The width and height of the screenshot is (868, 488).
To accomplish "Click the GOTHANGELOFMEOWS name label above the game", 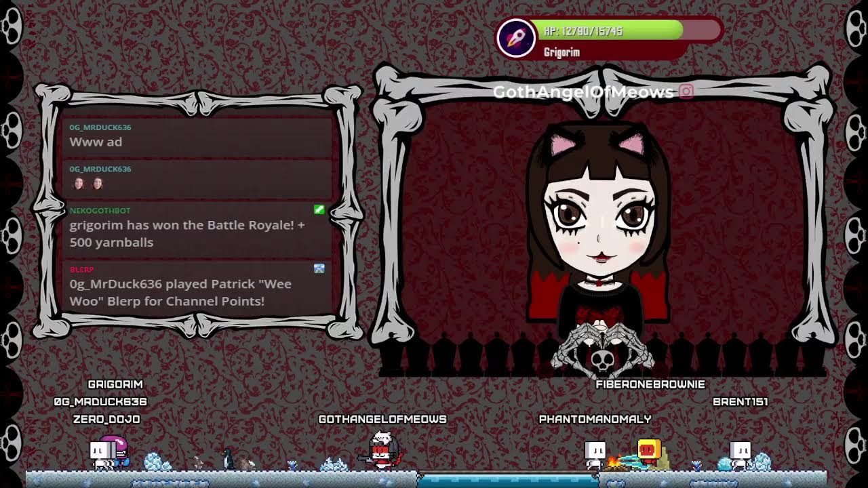I will click(382, 420).
